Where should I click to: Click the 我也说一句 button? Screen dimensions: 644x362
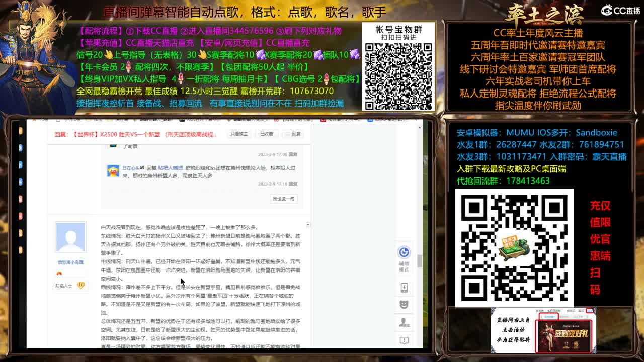(283, 199)
